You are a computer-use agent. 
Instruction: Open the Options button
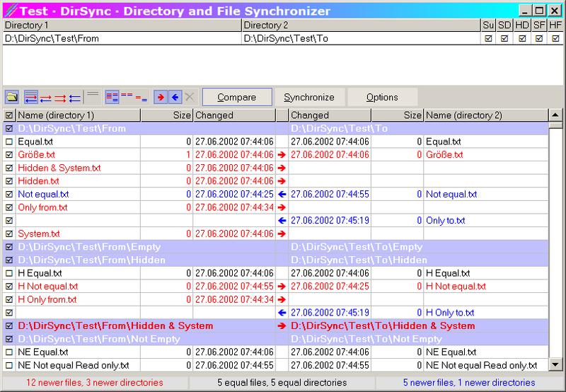pyautogui.click(x=382, y=97)
